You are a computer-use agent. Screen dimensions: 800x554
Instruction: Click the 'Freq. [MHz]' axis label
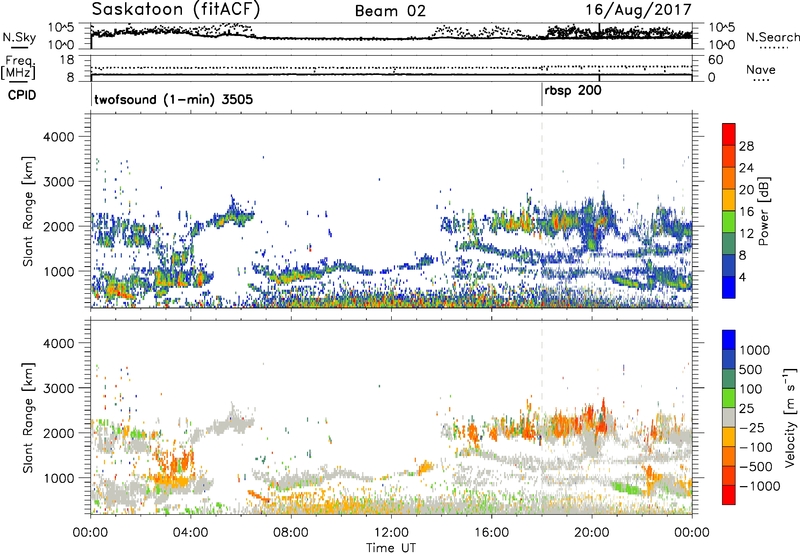[x=18, y=68]
